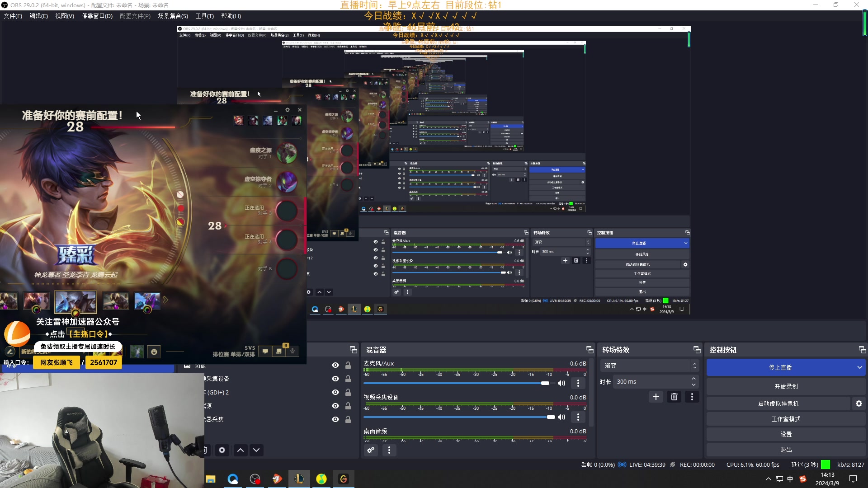This screenshot has height=488, width=868.
Task: Open the OBS Studio taskbar icon
Action: click(x=255, y=479)
